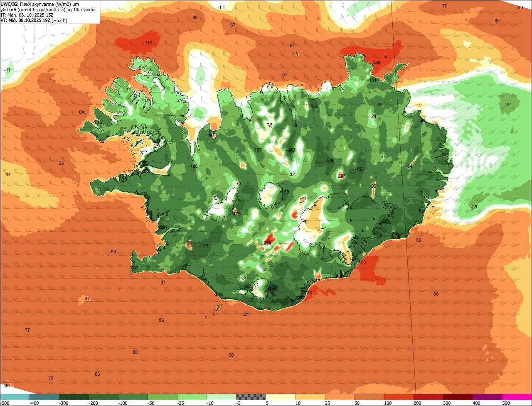Click the flux value '80' at the top
This screenshot has width=532, height=406.
(195, 18)
